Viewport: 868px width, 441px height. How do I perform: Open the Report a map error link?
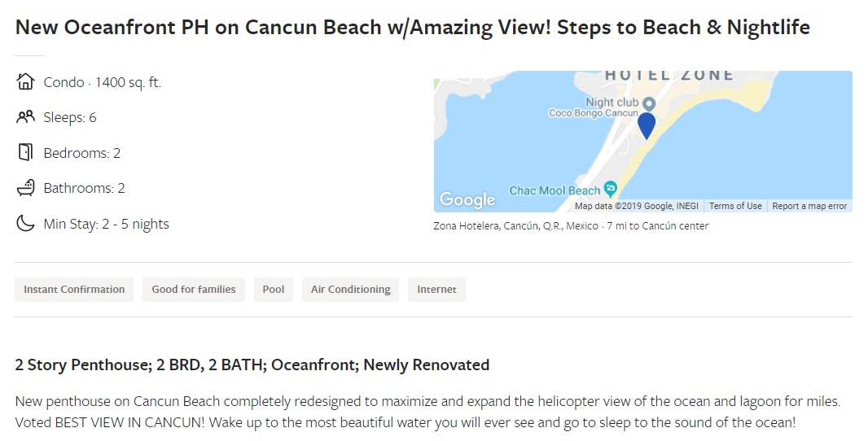pos(809,206)
